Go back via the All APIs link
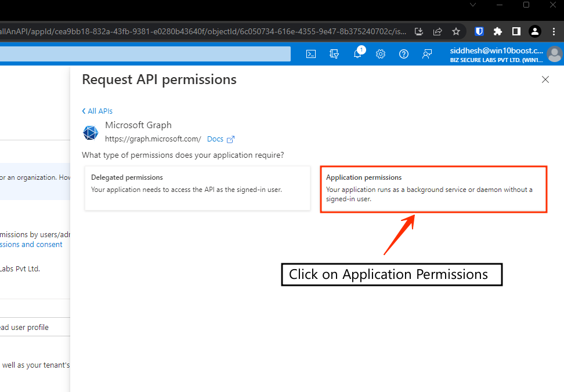This screenshot has width=564, height=392. 97,111
